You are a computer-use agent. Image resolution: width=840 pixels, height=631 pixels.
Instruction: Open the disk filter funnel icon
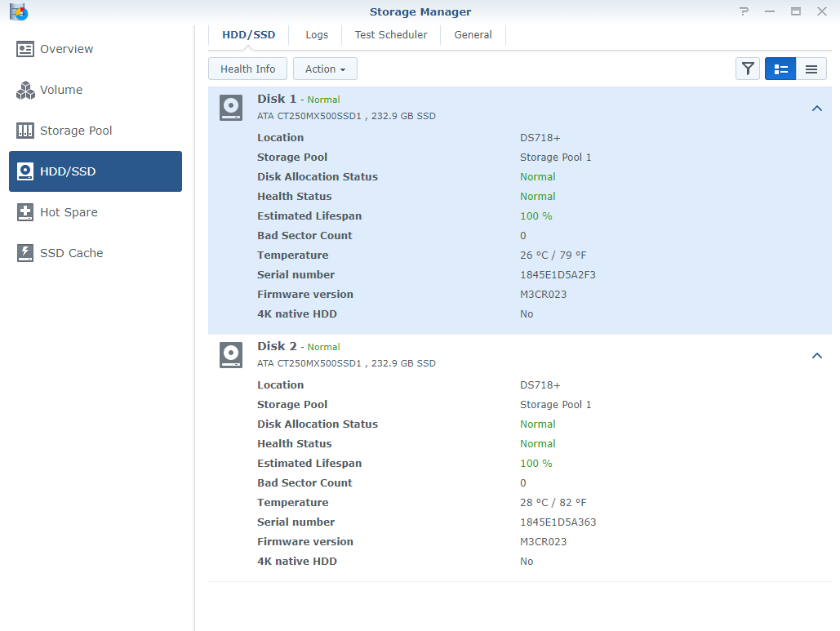[748, 69]
